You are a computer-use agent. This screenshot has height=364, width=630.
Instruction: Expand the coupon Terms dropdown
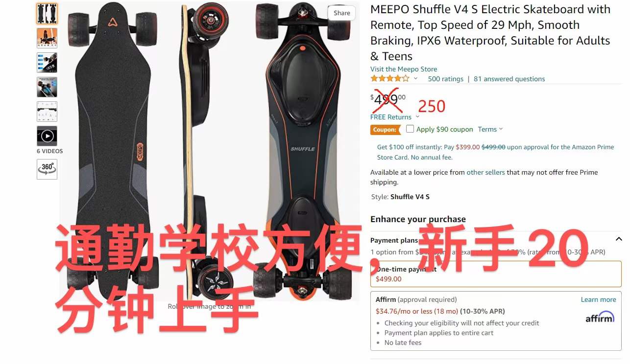coord(490,129)
